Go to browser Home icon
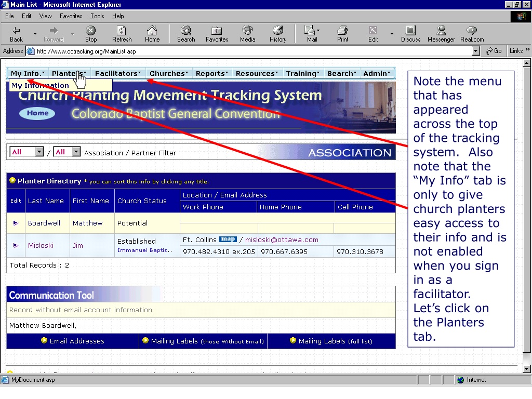Screen dimensions: 532x399 [x=152, y=34]
